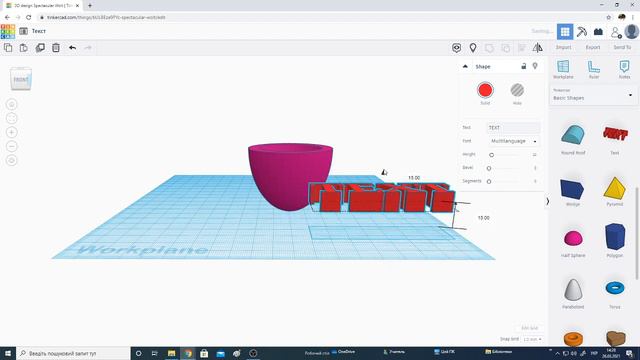This screenshot has width=640, height=360.
Task: Click the Windows Start button
Action: [8, 353]
